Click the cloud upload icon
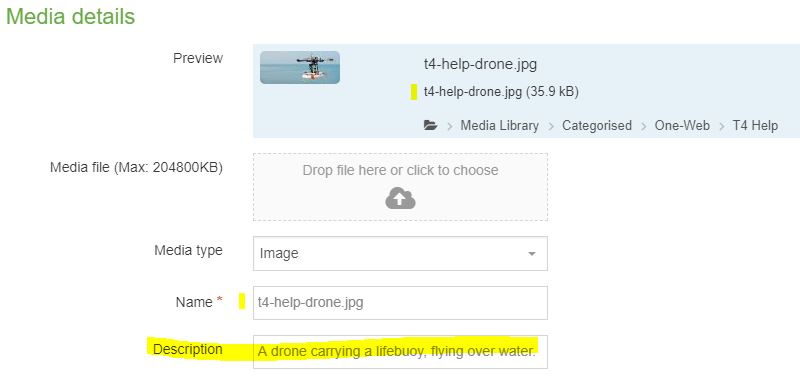This screenshot has width=800, height=381. pyautogui.click(x=401, y=198)
